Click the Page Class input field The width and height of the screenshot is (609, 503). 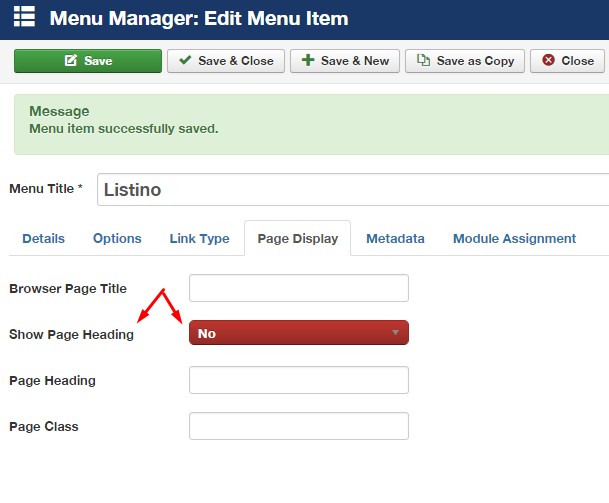click(x=298, y=426)
